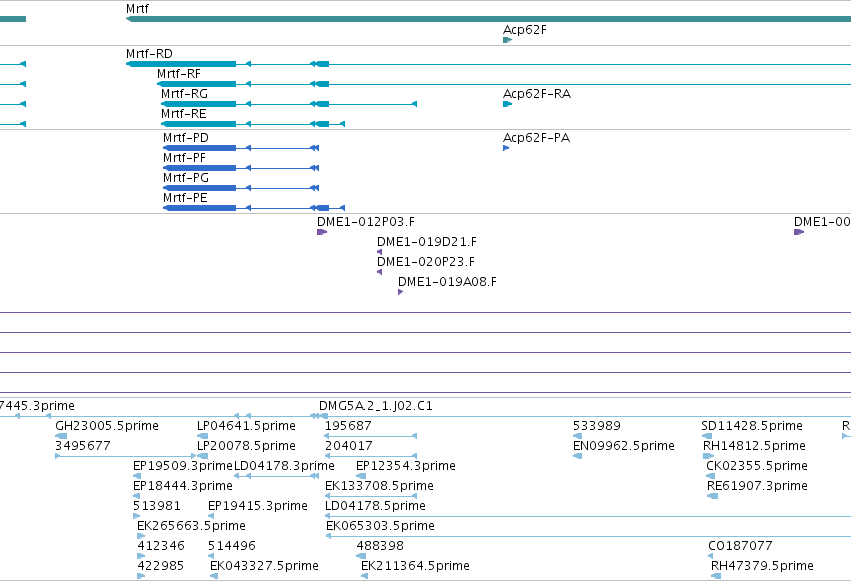Click the 488398 feature glyph
The width and height of the screenshot is (851, 581).
[x=360, y=556]
